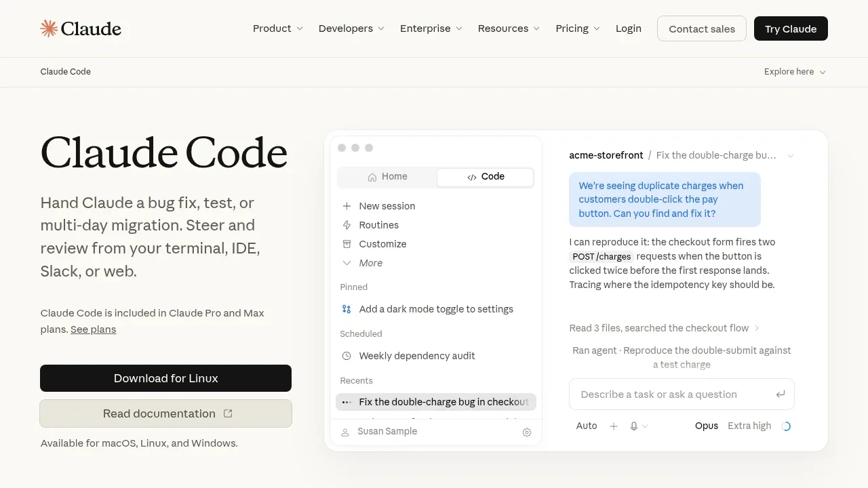868x488 pixels.
Task: Click the ellipsis icon on the double-charge bug session
Action: point(347,402)
